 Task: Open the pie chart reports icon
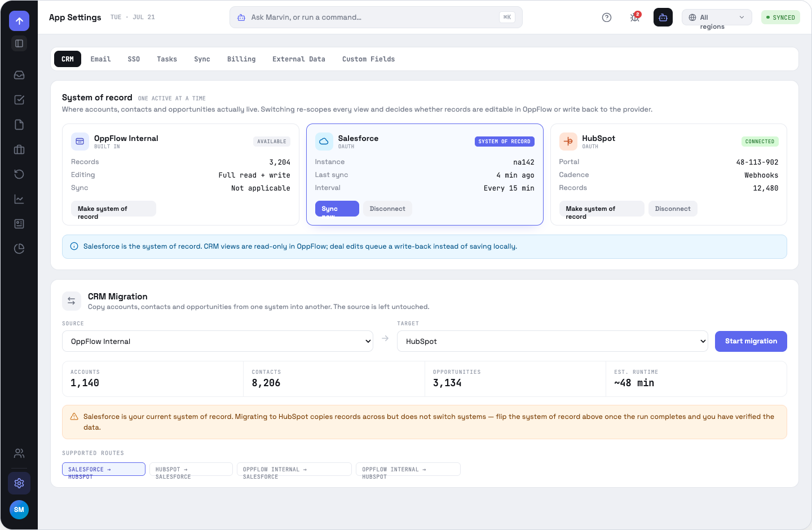coord(19,249)
